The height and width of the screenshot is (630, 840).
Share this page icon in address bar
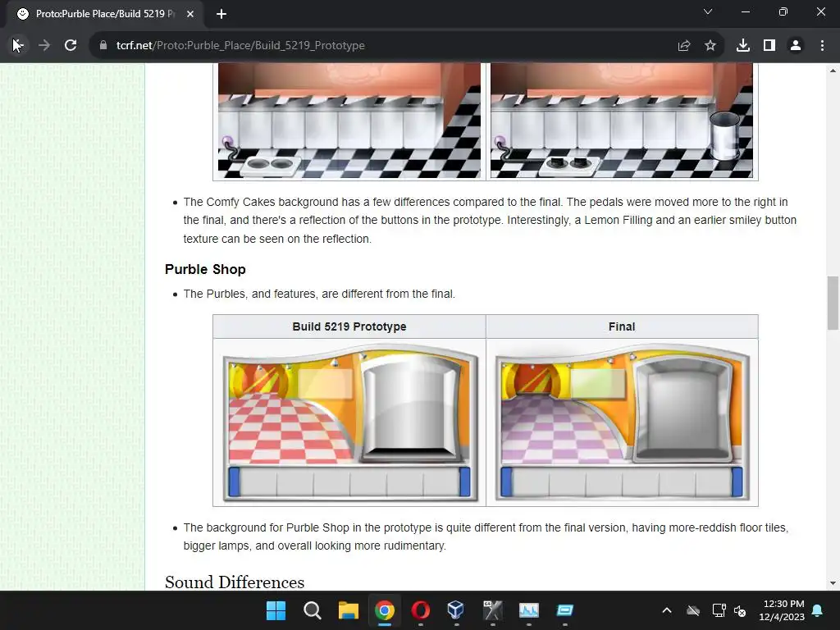(x=684, y=46)
